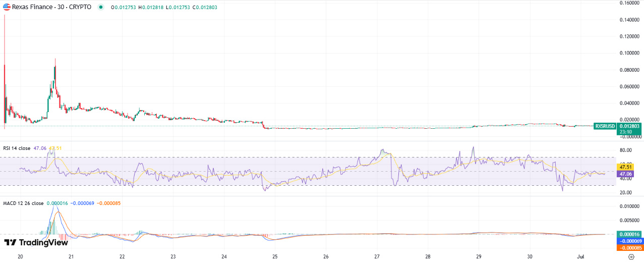Click the 23:10 bar countdown timer
The height and width of the screenshot is (262, 644).
(x=625, y=132)
